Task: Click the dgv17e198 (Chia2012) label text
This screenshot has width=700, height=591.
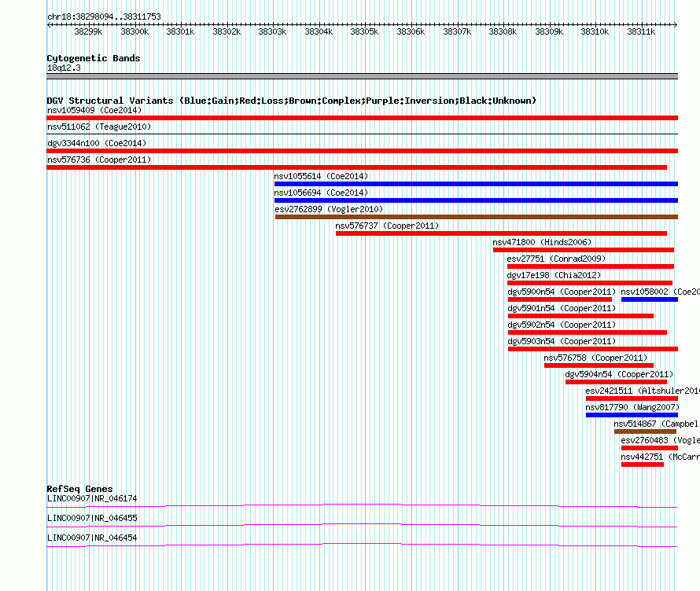Action: tap(554, 275)
